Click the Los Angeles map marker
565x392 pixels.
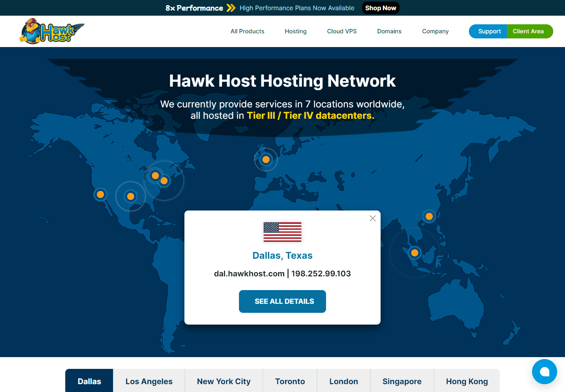click(100, 194)
